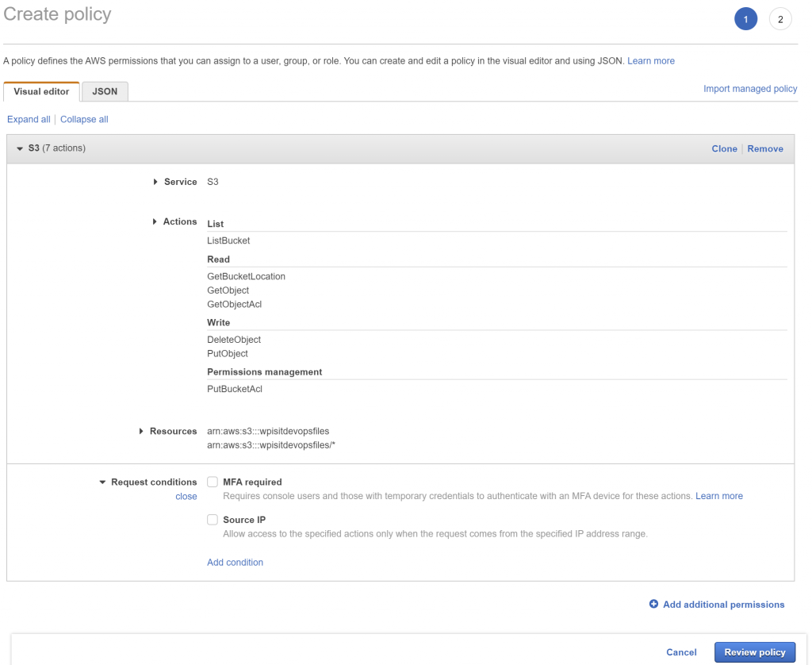Click the Expand all link
This screenshot has width=812, height=665.
pyautogui.click(x=29, y=119)
